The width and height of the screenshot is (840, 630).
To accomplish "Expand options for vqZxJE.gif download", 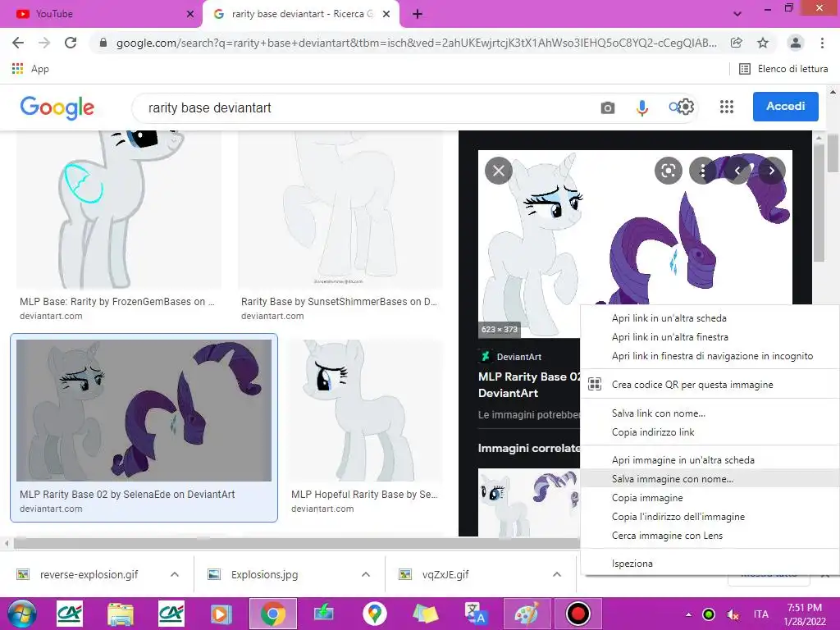I will pyautogui.click(x=557, y=574).
